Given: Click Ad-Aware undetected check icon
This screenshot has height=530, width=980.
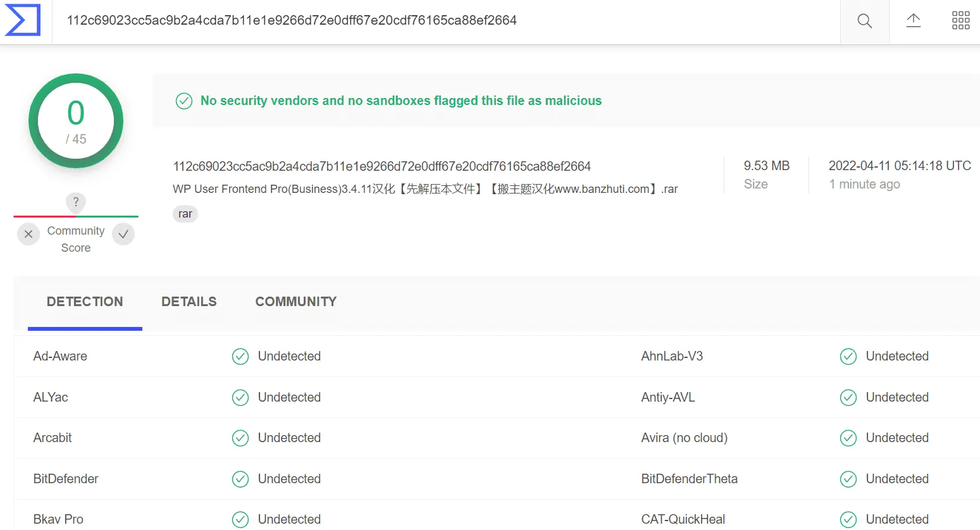Looking at the screenshot, I should [x=240, y=357].
